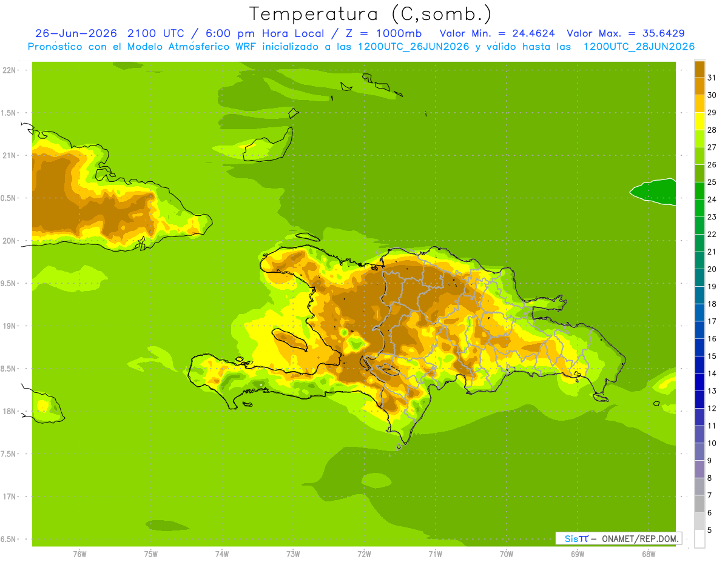Click "Valor Min. = 24.4624" text
The height and width of the screenshot is (562, 728).
click(x=497, y=33)
